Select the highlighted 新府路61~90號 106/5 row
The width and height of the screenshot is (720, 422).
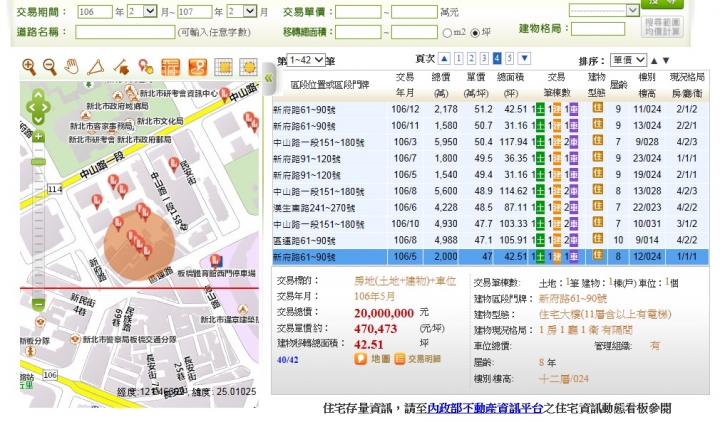[490, 257]
